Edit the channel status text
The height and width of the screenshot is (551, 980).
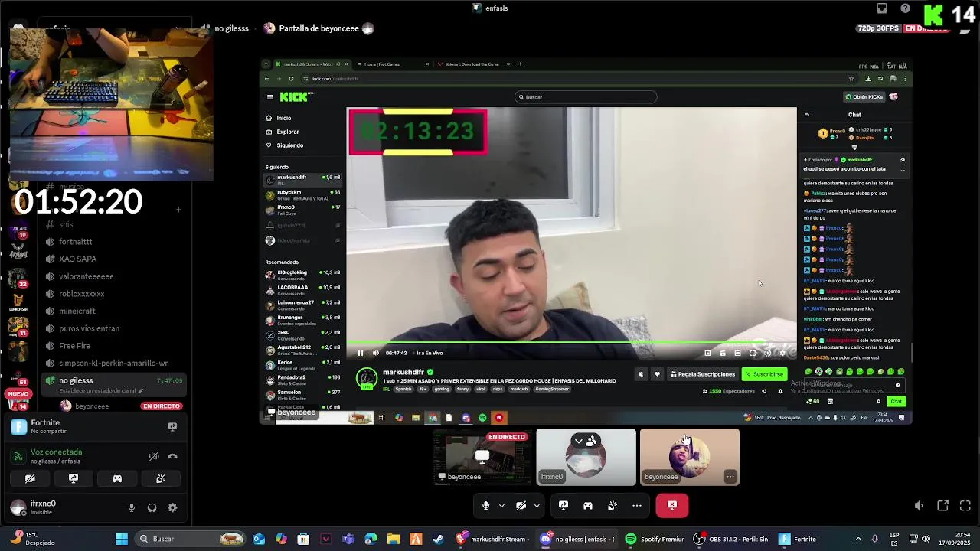pyautogui.click(x=101, y=391)
